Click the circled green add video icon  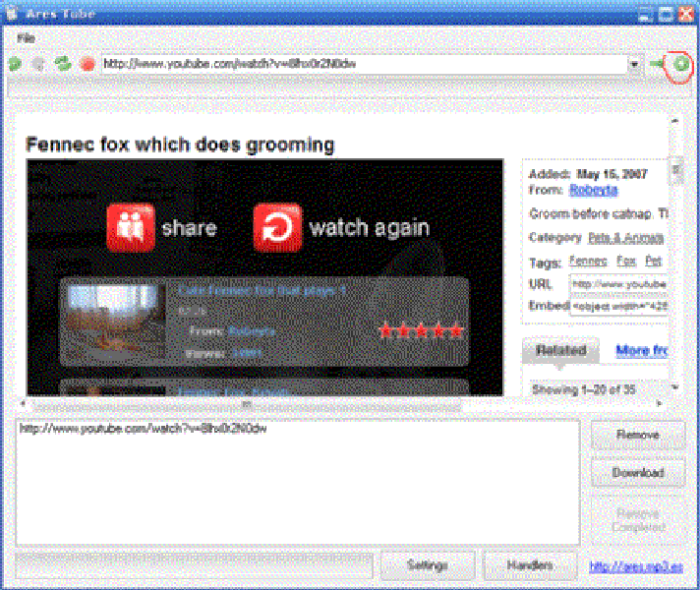[680, 64]
